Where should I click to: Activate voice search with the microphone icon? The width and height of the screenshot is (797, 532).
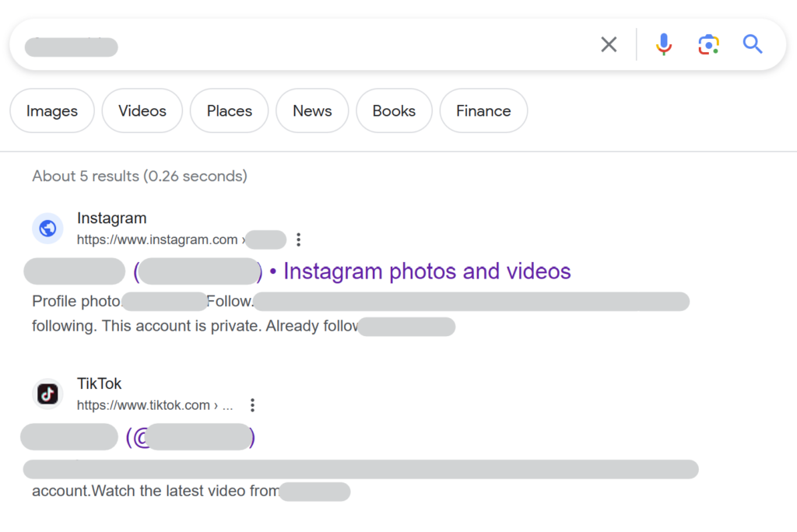pyautogui.click(x=663, y=44)
